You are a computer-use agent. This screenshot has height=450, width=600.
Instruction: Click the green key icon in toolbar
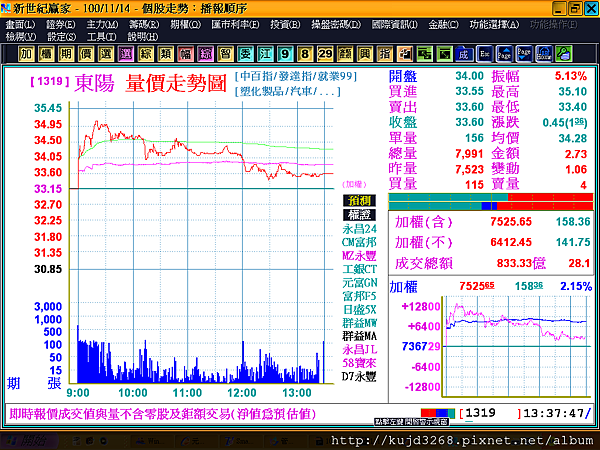click(563, 54)
